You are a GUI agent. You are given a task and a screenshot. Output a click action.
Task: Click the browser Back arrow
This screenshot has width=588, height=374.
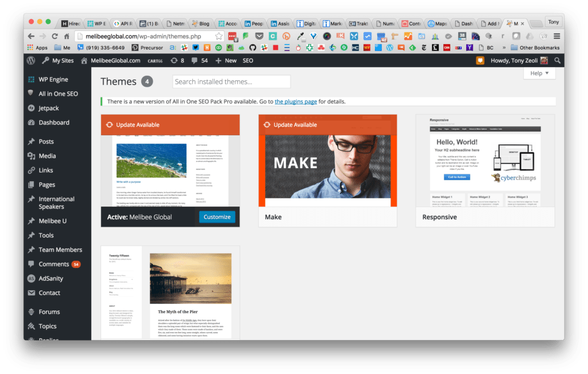tap(31, 36)
